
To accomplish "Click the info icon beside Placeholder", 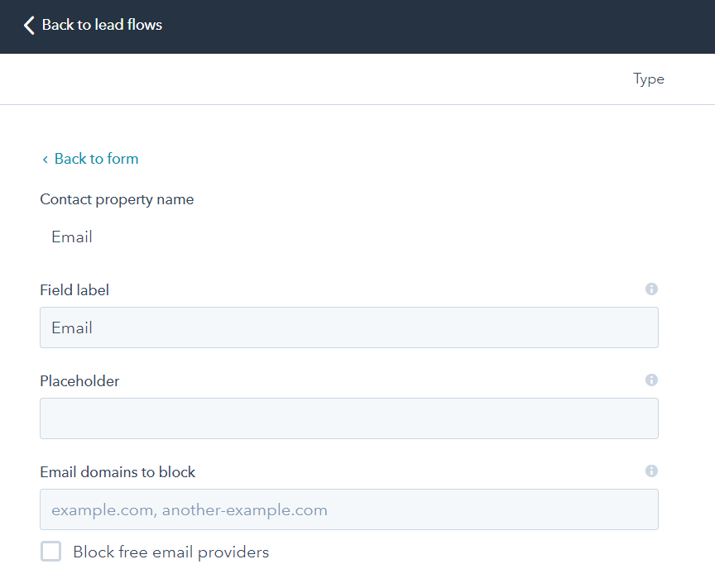I will coord(651,380).
